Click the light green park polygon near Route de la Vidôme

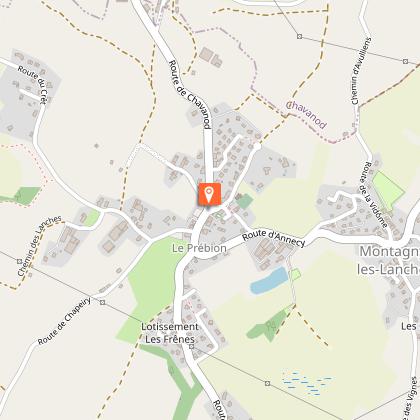pos(388,191)
